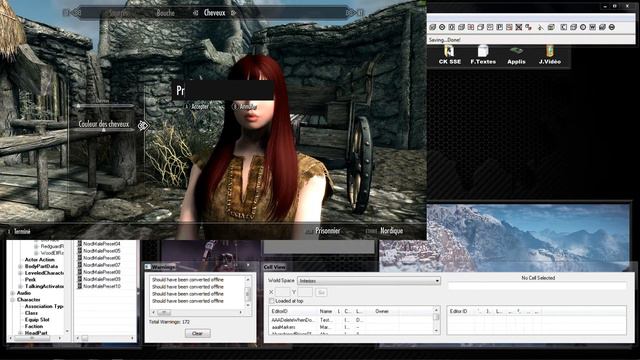Click previous category arrow left of Cheveux
This screenshot has height=360, width=640.
click(x=196, y=13)
